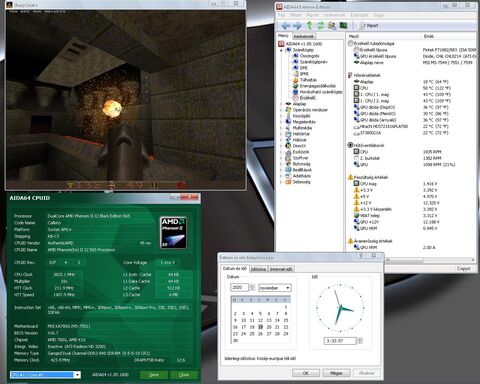Select day 30 in the calendar
The height and width of the screenshot is (384, 480).
coord(235,340)
